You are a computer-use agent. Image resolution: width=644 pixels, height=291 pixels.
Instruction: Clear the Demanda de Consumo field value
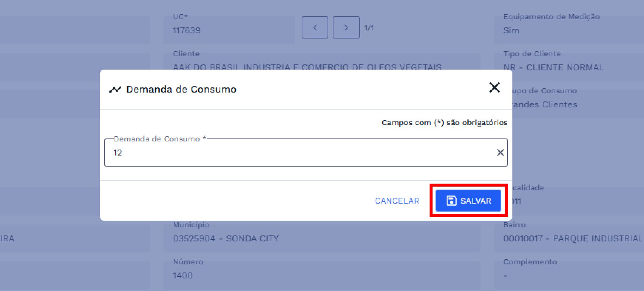(500, 153)
